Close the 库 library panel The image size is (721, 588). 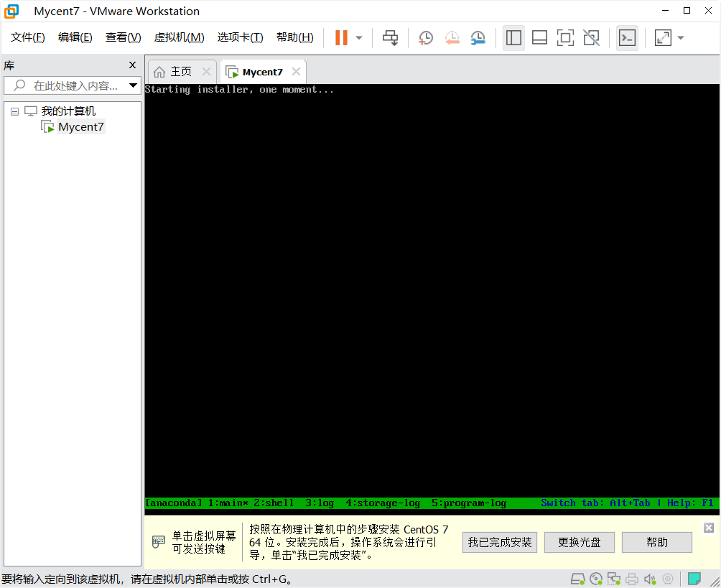coord(132,65)
